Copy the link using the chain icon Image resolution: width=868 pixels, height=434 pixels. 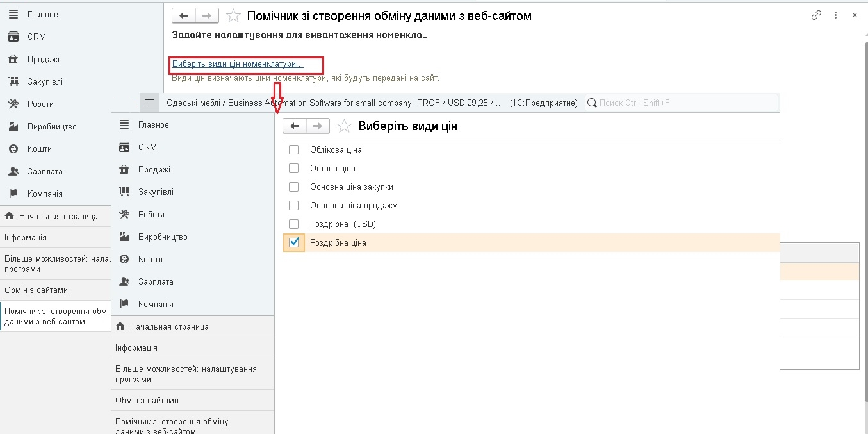click(x=816, y=15)
